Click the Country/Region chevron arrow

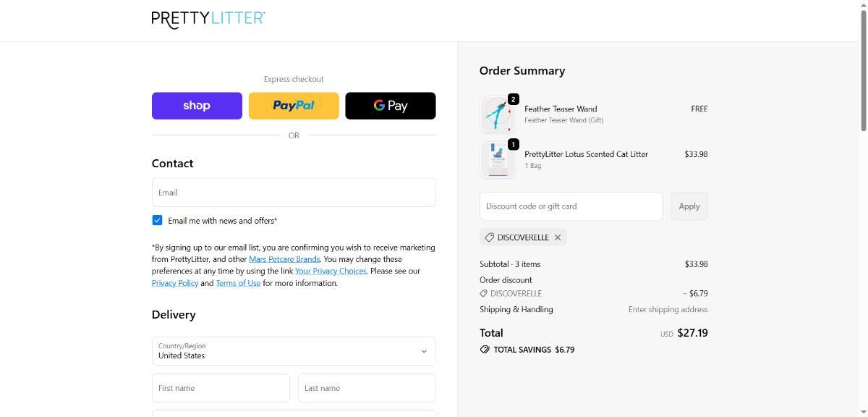[x=424, y=351]
